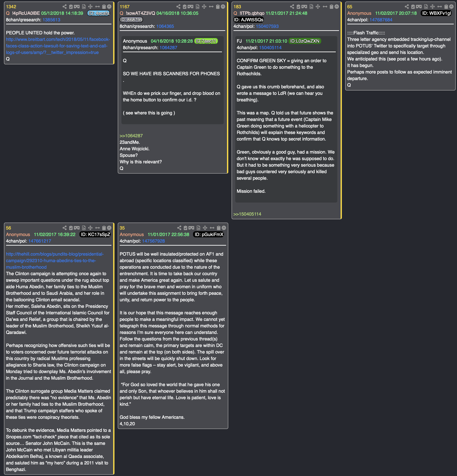Click the horizontal arrows icon on post 1342
457x476 pixels.
click(97, 7)
